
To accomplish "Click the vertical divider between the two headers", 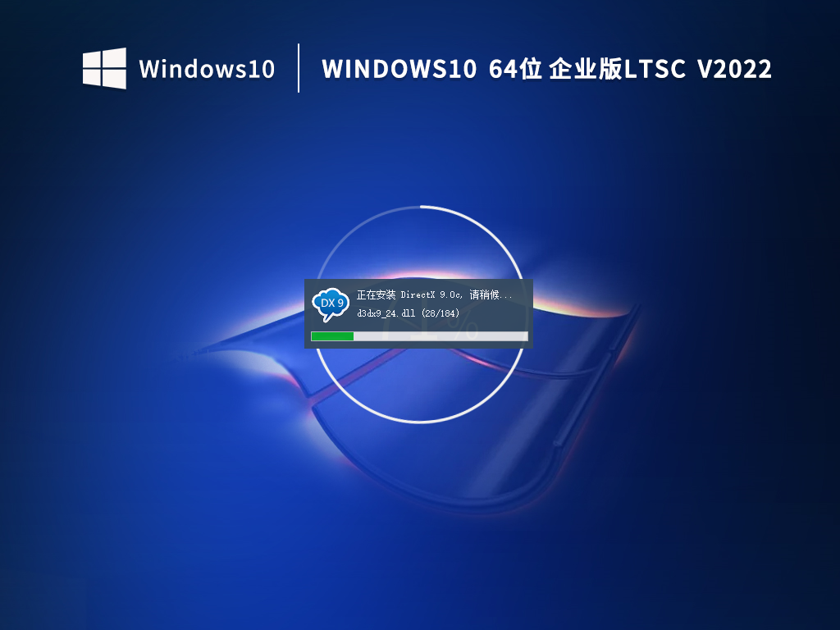I will [299, 69].
